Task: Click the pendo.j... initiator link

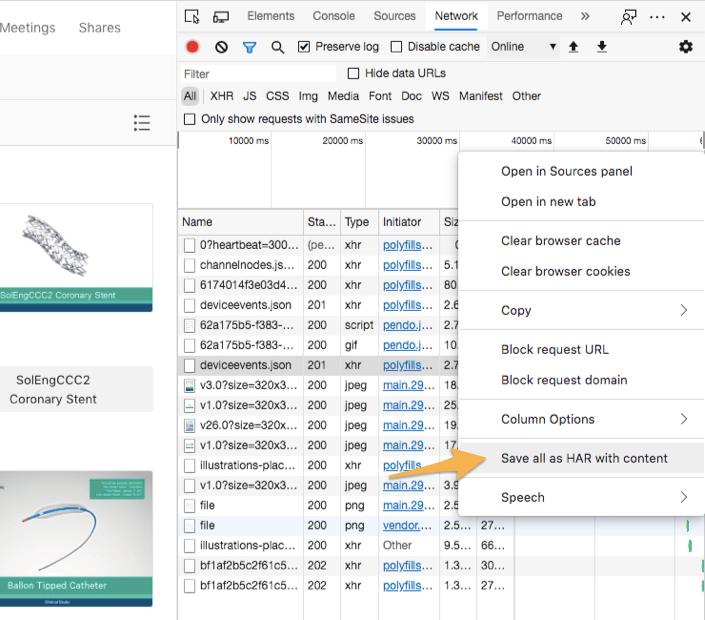Action: pyautogui.click(x=407, y=325)
